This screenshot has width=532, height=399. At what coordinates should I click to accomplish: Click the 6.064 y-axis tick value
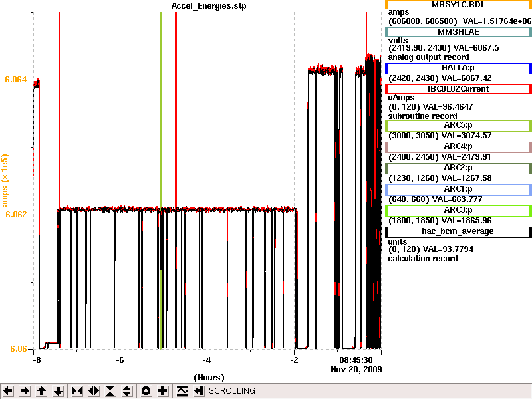pyautogui.click(x=15, y=80)
